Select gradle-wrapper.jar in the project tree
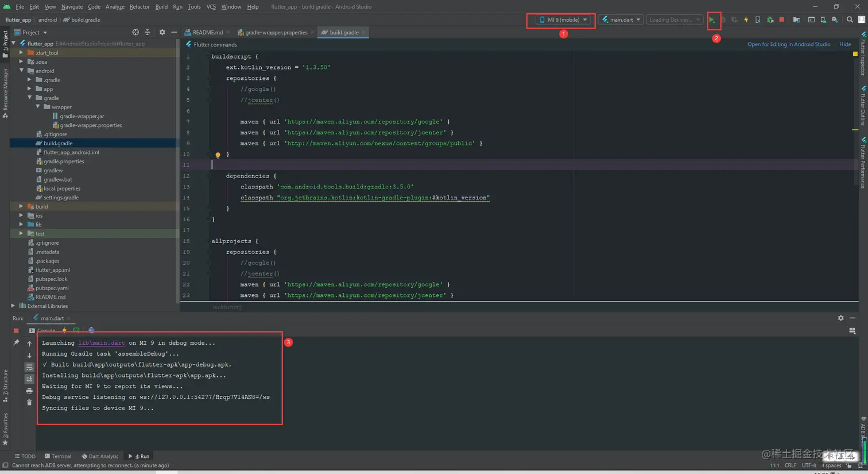 [x=82, y=117]
